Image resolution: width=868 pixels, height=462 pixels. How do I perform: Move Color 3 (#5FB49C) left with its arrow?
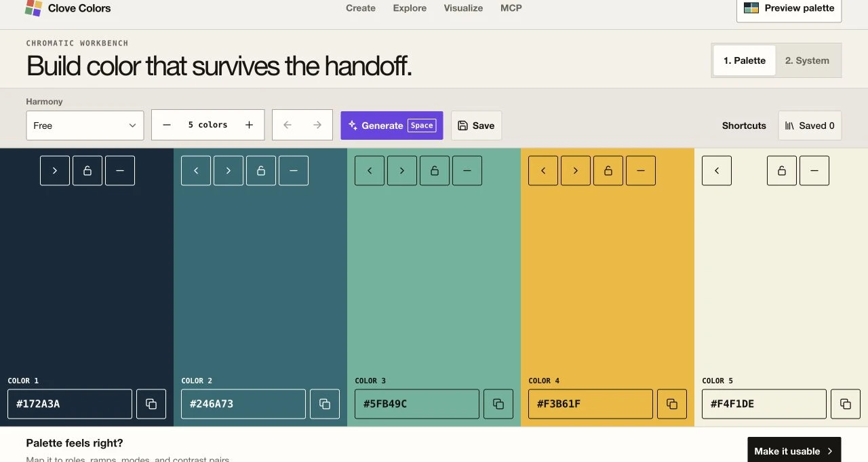pos(370,171)
